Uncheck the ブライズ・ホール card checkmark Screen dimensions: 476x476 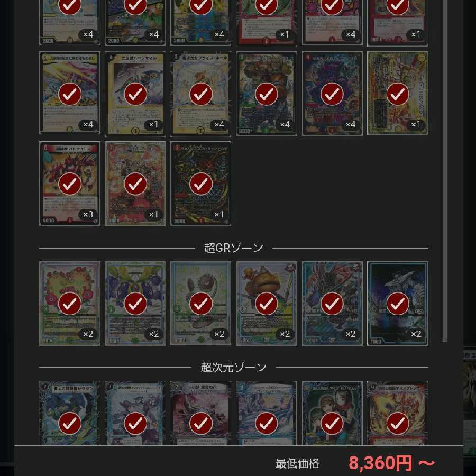coord(200,94)
